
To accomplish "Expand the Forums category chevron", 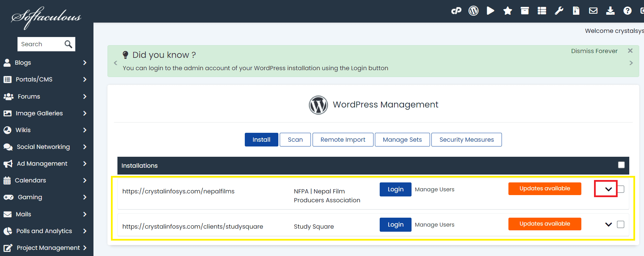I will tap(85, 97).
